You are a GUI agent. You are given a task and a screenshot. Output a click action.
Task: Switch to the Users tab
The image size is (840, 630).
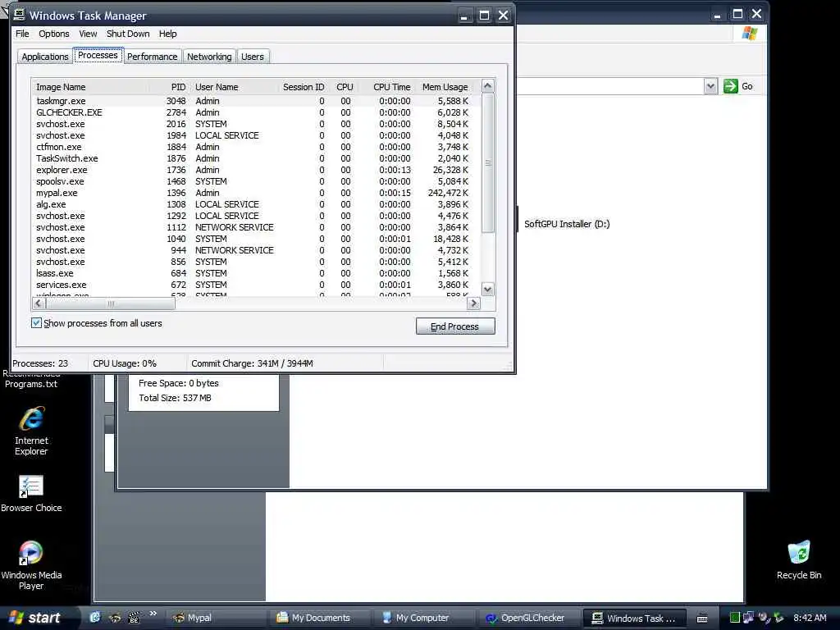(253, 57)
